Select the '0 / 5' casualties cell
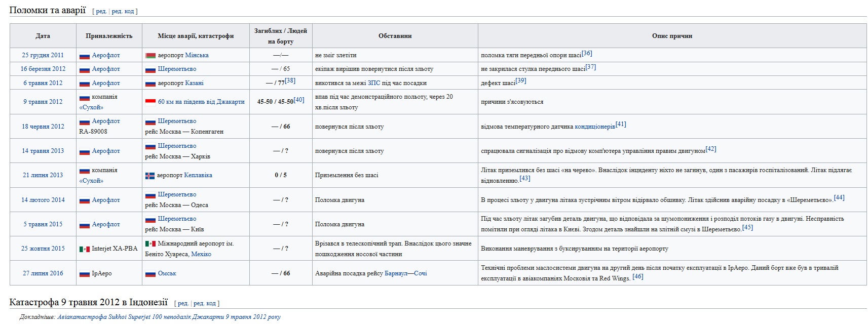The width and height of the screenshot is (868, 327). point(281,175)
